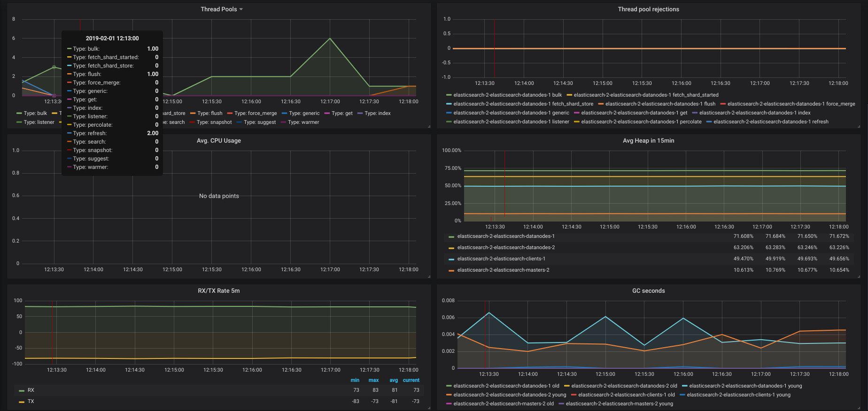This screenshot has width=868, height=411.
Task: Sort RX/TX legend by the current column
Action: (411, 380)
